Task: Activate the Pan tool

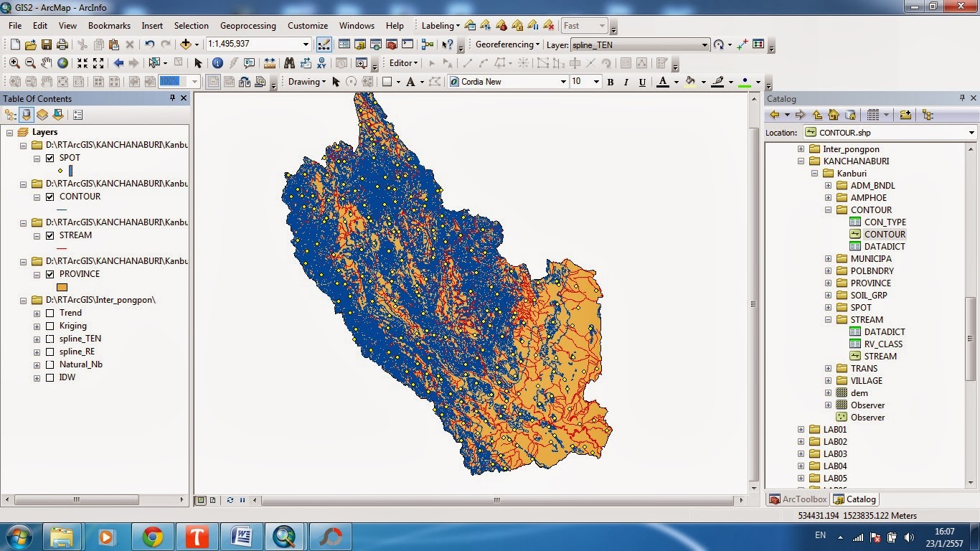Action: pyautogui.click(x=46, y=62)
